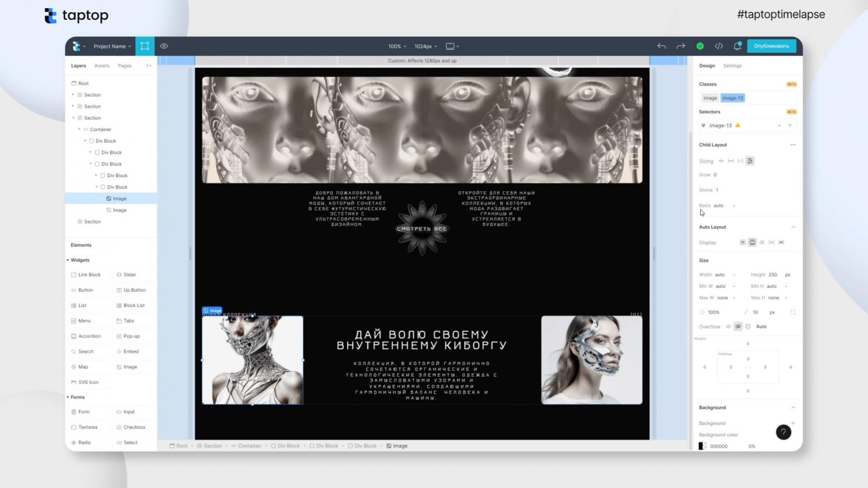Set overflow to visible with eye icon
This screenshot has width=868, height=488.
(729, 326)
